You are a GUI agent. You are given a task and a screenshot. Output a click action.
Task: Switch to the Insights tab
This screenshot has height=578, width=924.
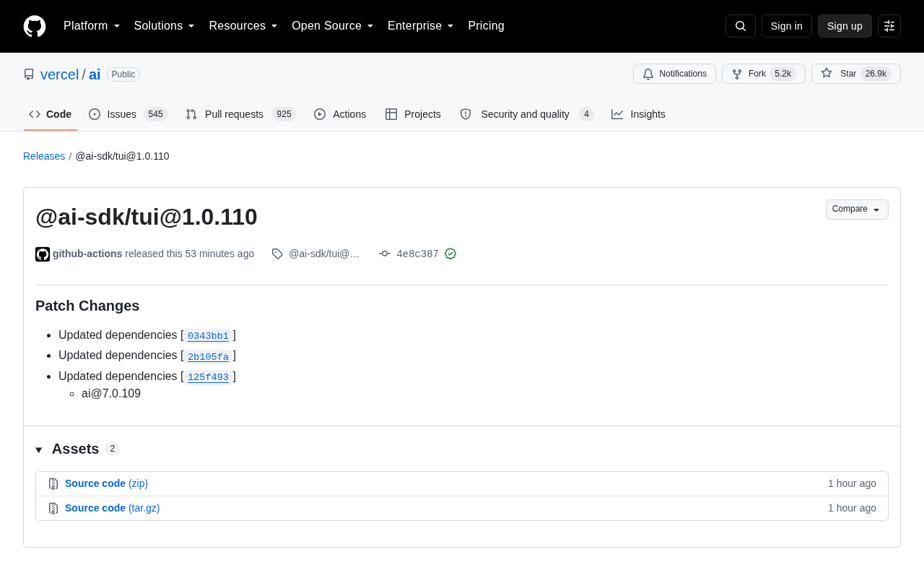(638, 114)
